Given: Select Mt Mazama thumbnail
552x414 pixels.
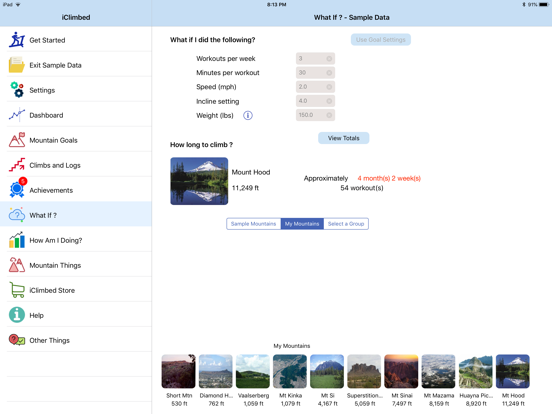Looking at the screenshot, I should click(x=439, y=371).
